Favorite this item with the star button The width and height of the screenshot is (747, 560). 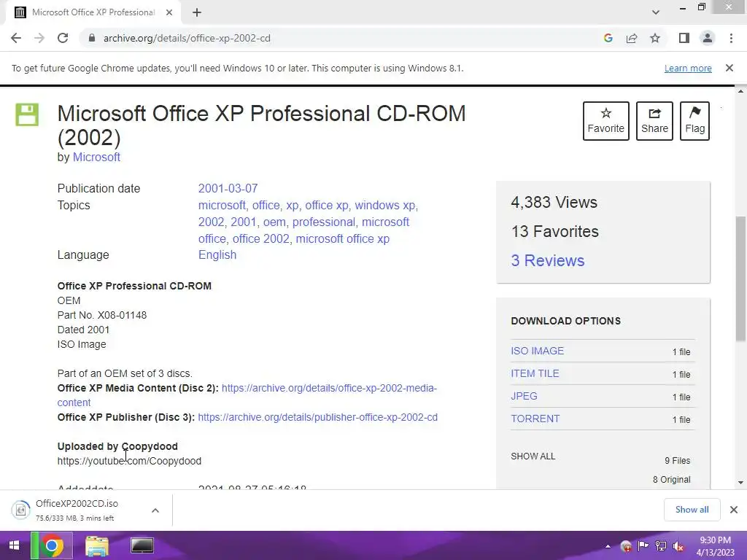click(606, 121)
